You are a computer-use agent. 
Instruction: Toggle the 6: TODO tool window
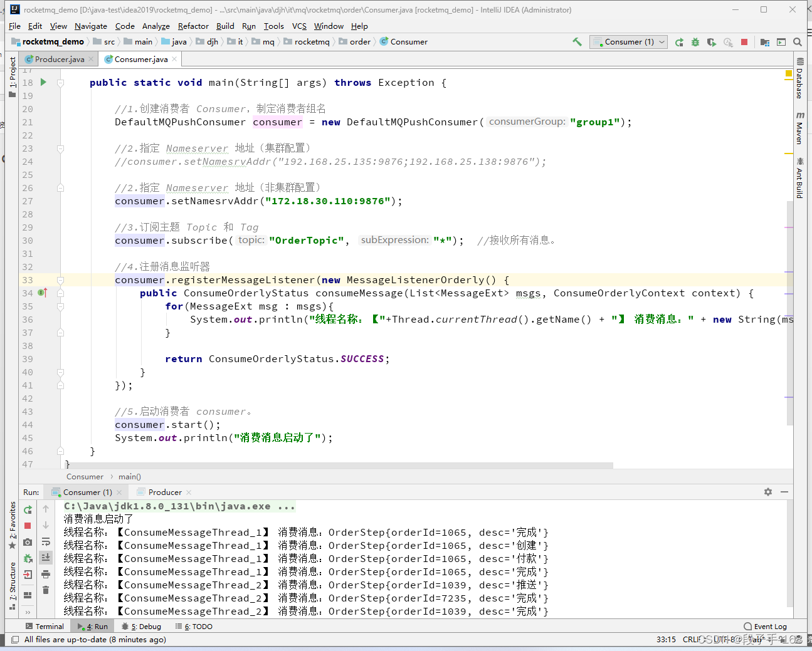(194, 627)
